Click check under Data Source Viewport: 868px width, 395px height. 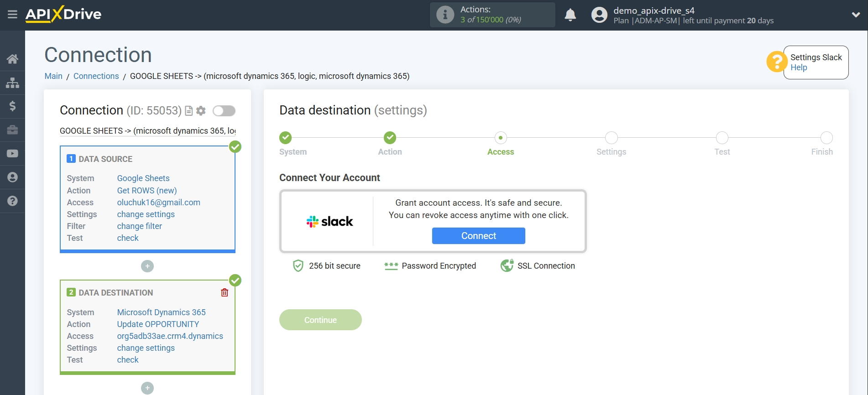point(128,238)
